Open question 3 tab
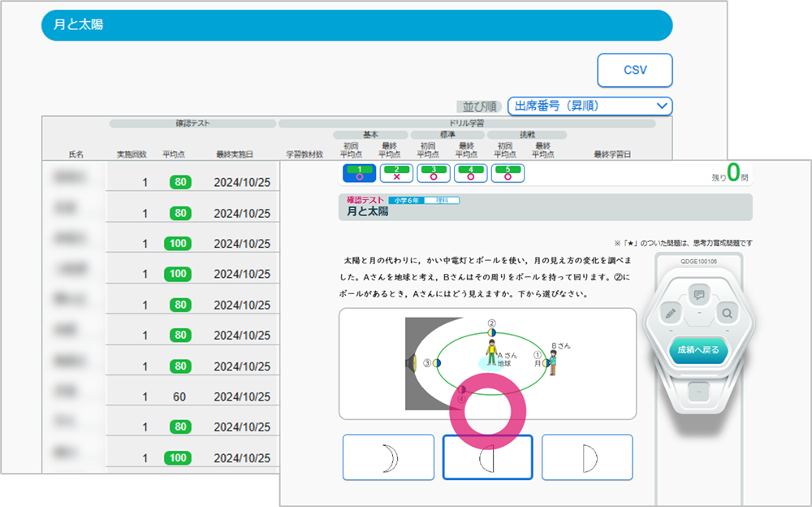Screen dimensions: 812x507 (x=434, y=172)
